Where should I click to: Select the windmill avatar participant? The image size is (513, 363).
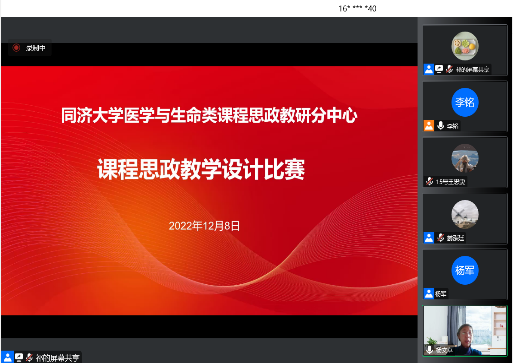[465, 214]
